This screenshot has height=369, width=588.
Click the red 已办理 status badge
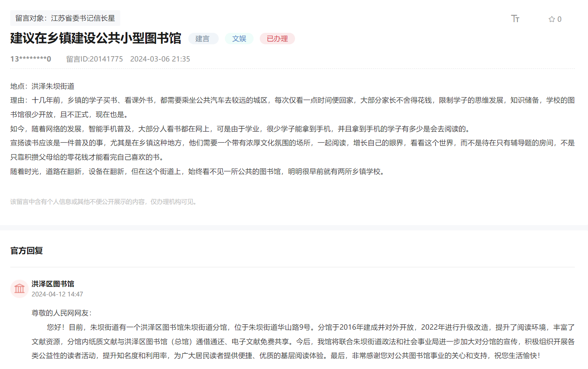coord(277,38)
